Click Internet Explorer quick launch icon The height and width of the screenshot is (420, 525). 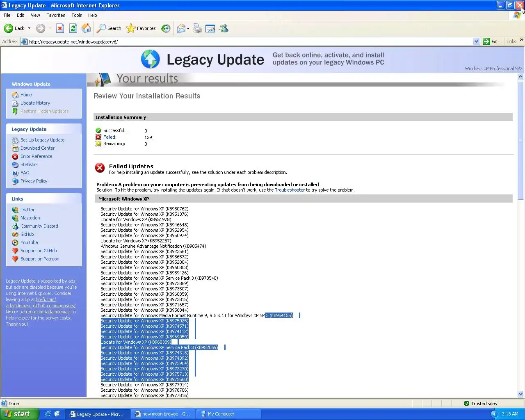click(x=48, y=414)
